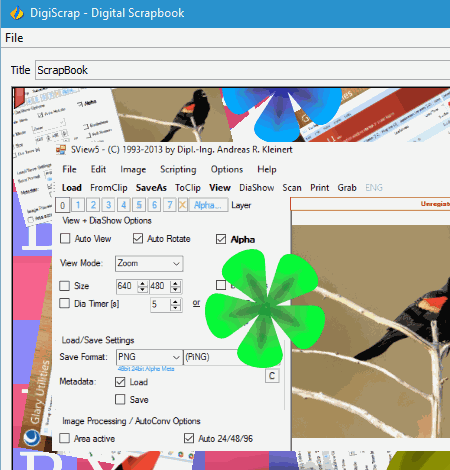Select layer button 4

click(x=124, y=205)
